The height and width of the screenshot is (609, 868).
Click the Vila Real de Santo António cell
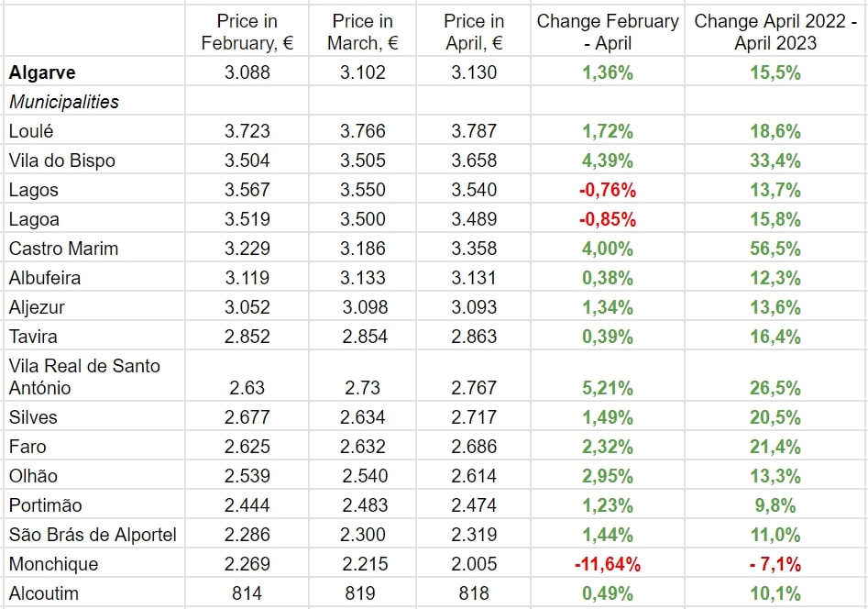[x=84, y=377]
